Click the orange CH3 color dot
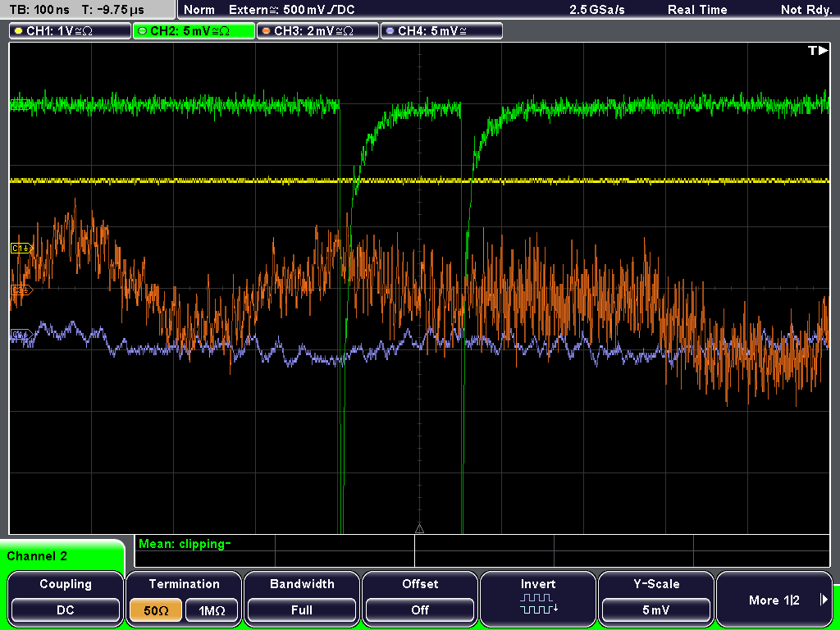This screenshot has height=630, width=840. [x=266, y=31]
